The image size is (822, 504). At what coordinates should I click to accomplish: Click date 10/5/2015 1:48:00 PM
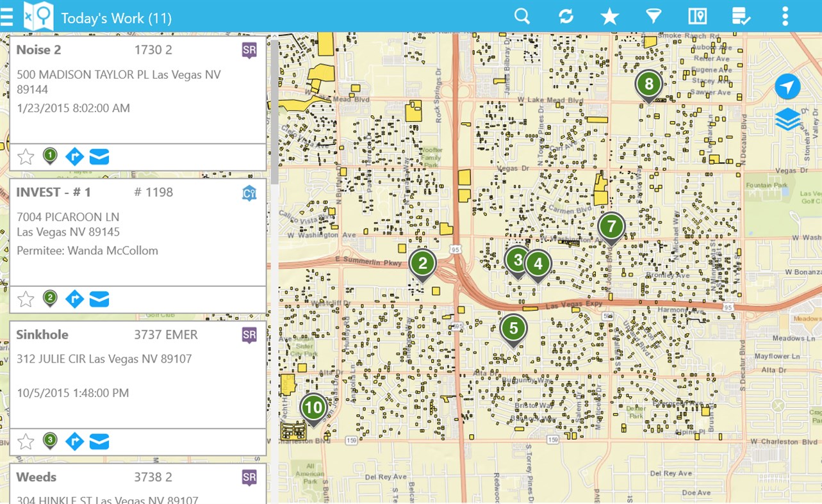(x=73, y=393)
